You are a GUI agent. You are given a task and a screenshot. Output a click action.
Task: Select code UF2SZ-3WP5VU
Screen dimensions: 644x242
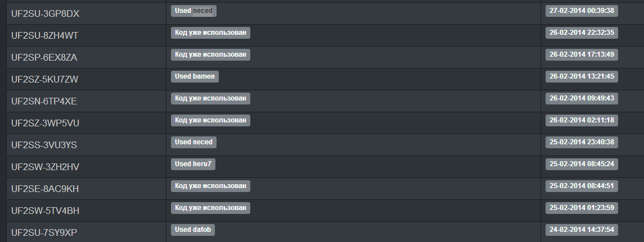45,124
